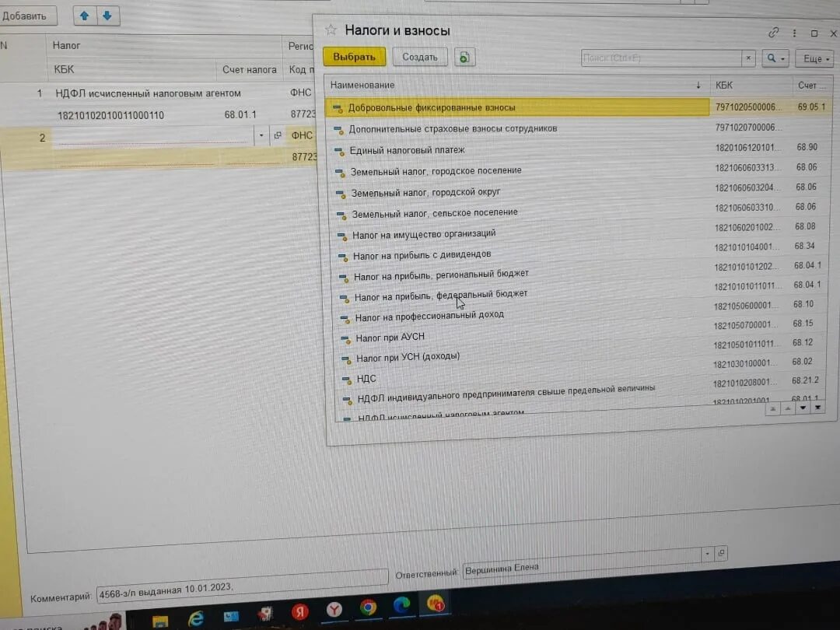Select Налог на профессиональный доход row
The height and width of the screenshot is (630, 840).
click(x=579, y=312)
